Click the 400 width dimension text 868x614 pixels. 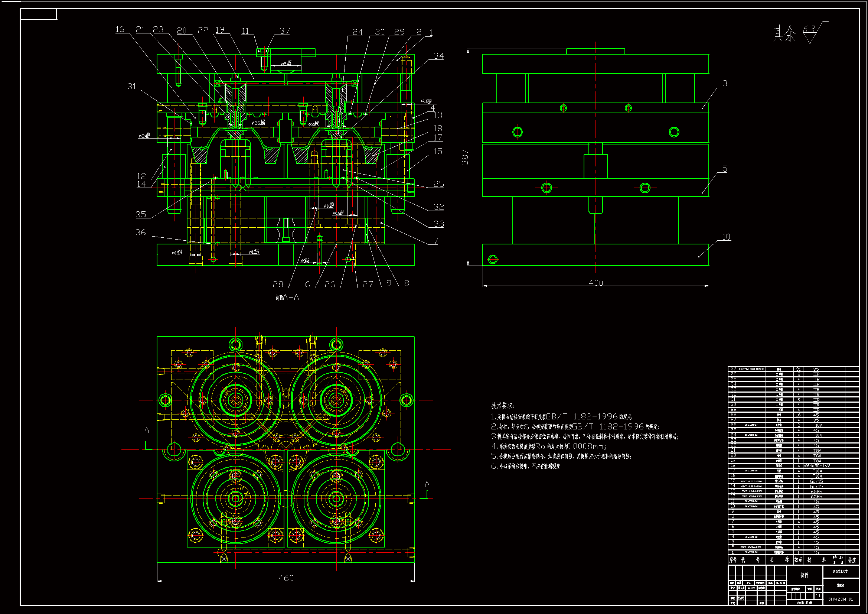596,283
